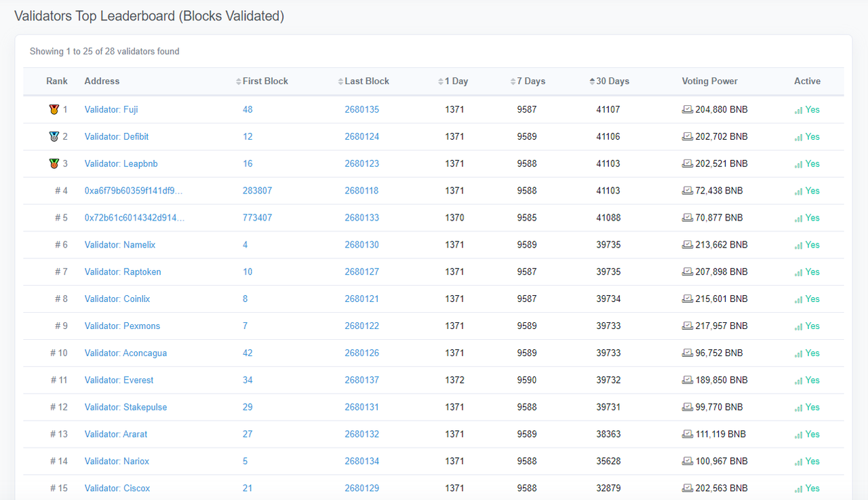Open first block 42 in Aconcagua row

pos(248,353)
